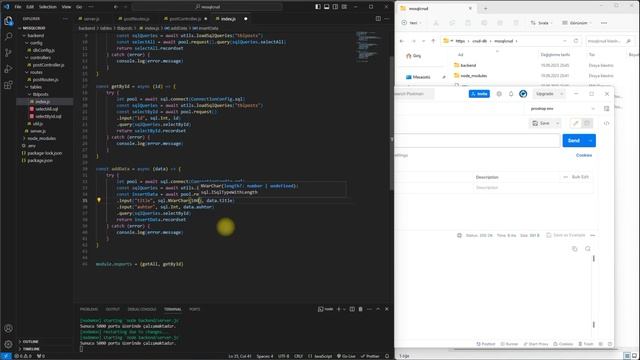Screen dimensions: 640x360
Task: Click the VS Code command center search
Action: tap(207, 7)
